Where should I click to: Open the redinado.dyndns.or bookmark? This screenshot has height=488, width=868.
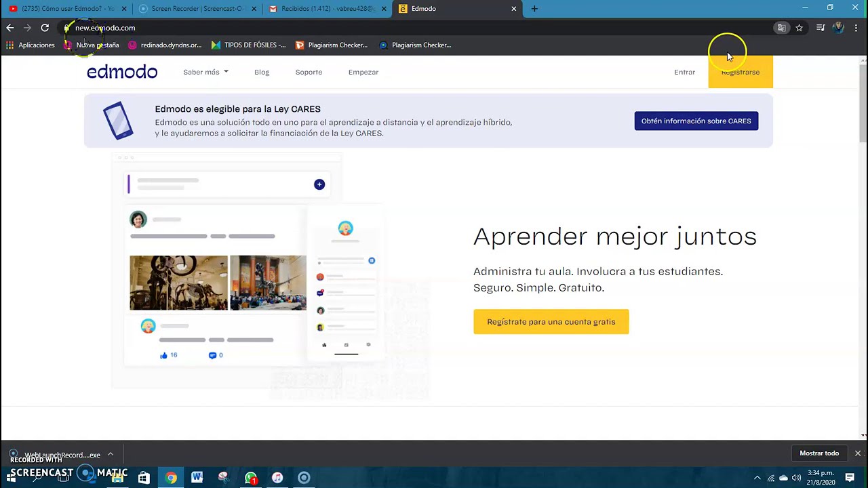pos(165,45)
